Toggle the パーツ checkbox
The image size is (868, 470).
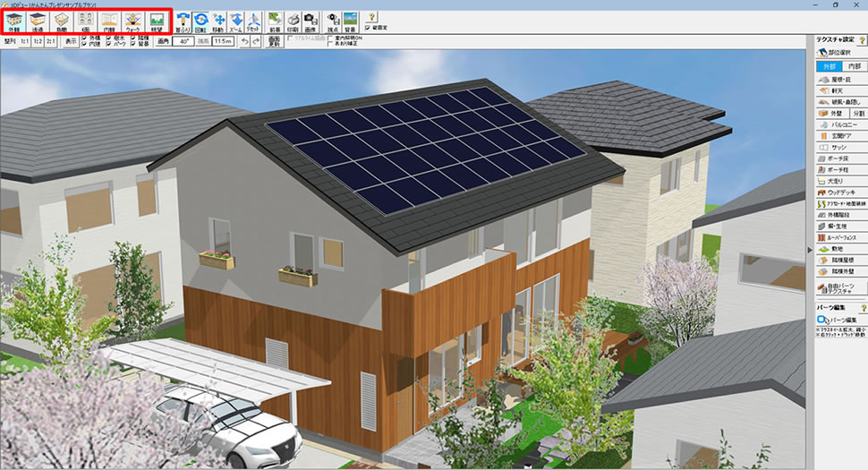click(x=108, y=44)
